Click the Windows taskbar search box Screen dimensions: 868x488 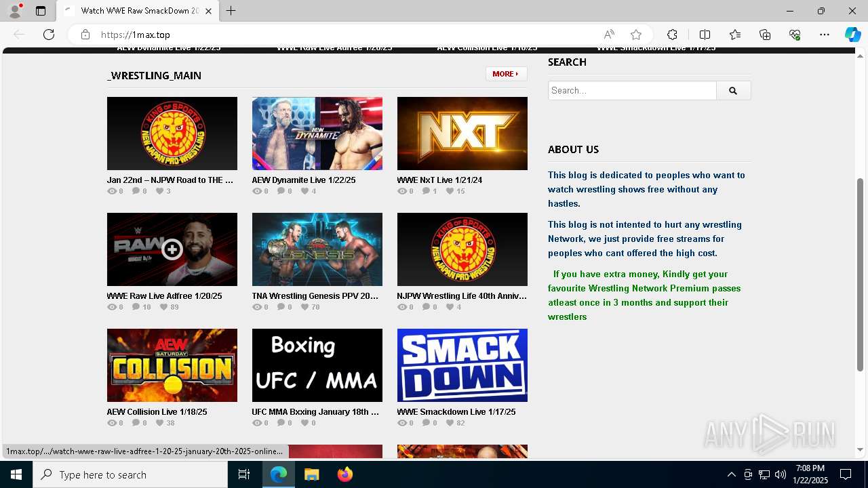point(130,474)
